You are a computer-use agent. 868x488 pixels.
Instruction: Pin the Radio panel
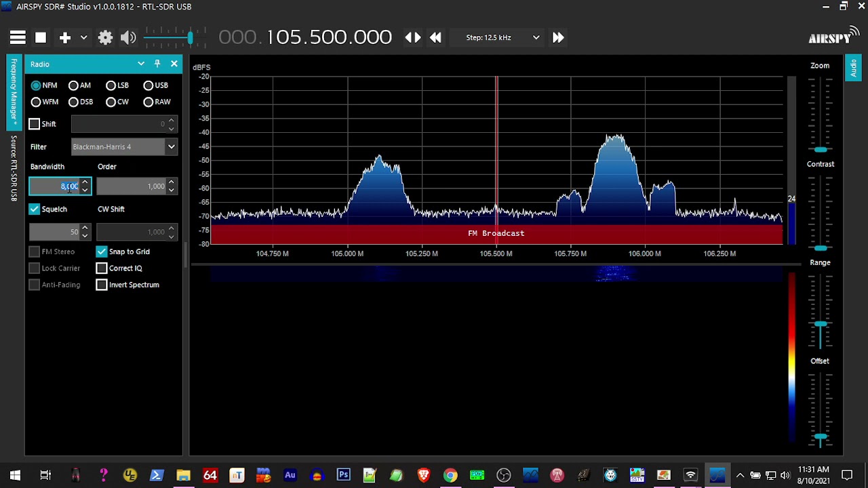click(157, 64)
